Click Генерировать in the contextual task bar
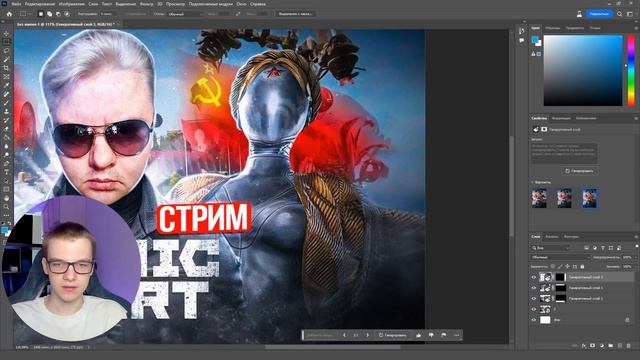640x360 pixels. click(392, 335)
